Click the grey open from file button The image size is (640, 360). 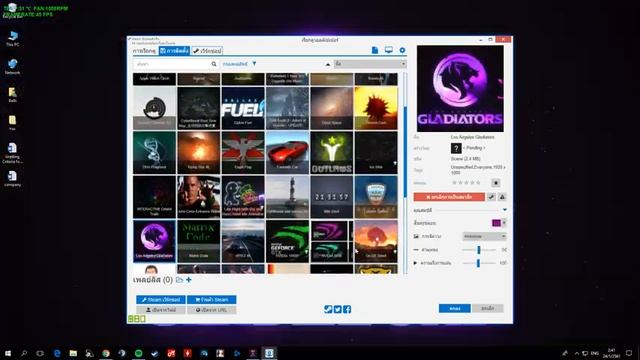[x=161, y=310]
